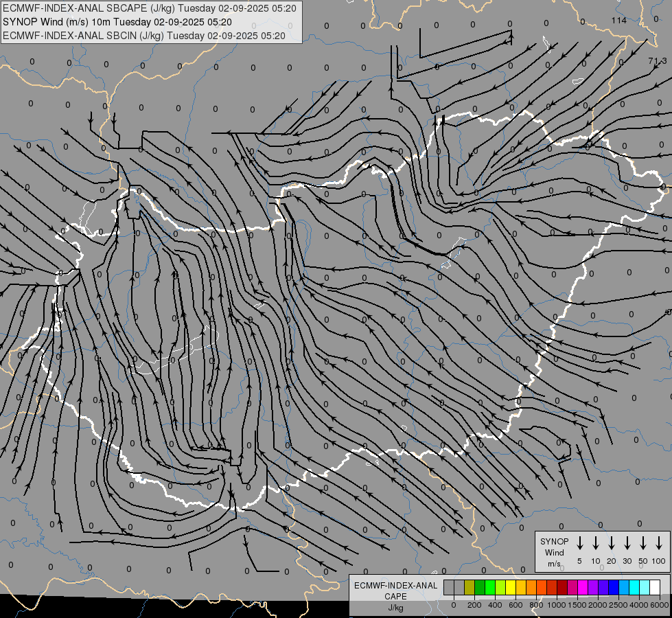Pick the olive swatch in CAPE color scale
Viewport: 672px width, 618px height.
tap(470, 587)
